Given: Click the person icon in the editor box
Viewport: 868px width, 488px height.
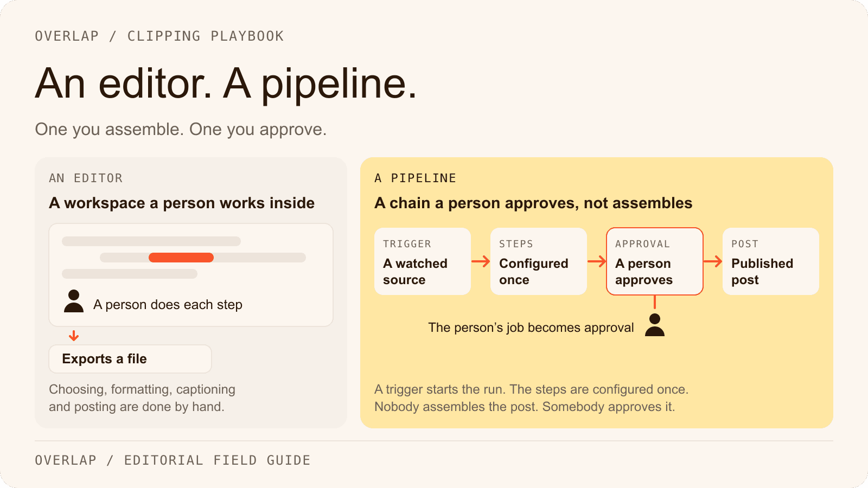Looking at the screenshot, I should point(74,301).
